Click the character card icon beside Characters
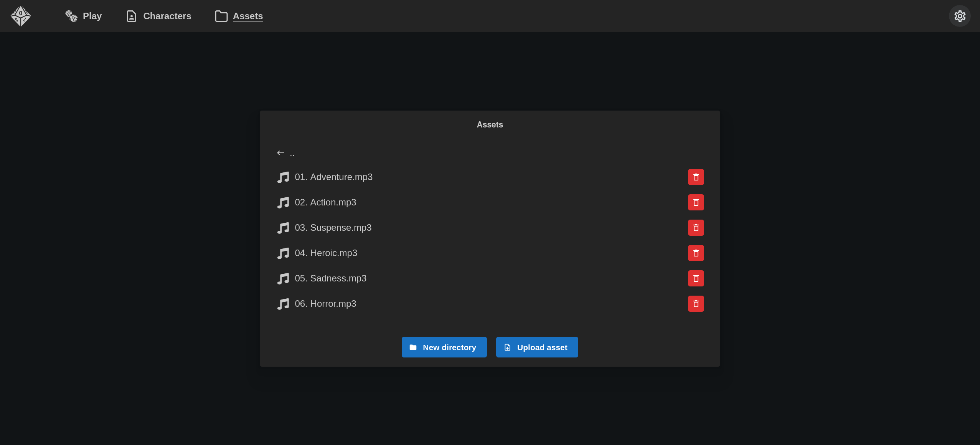 point(132,16)
